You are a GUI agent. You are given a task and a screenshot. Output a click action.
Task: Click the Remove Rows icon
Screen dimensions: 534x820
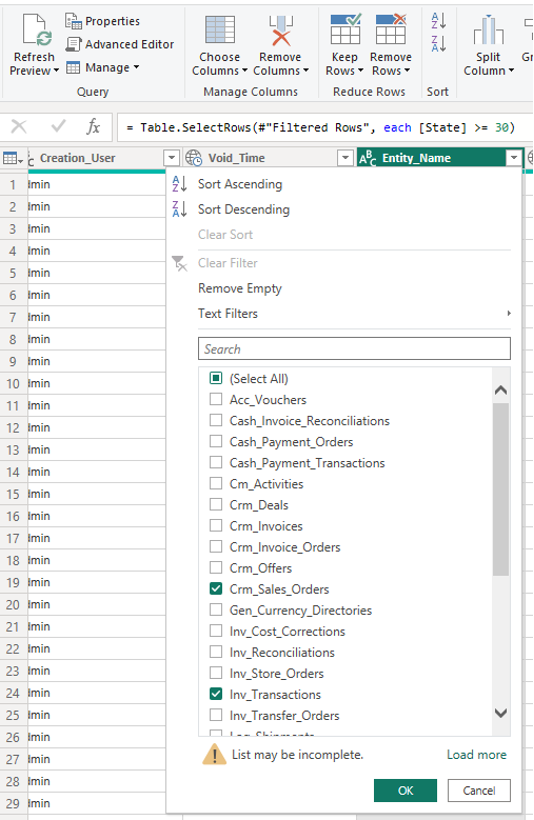click(x=391, y=29)
